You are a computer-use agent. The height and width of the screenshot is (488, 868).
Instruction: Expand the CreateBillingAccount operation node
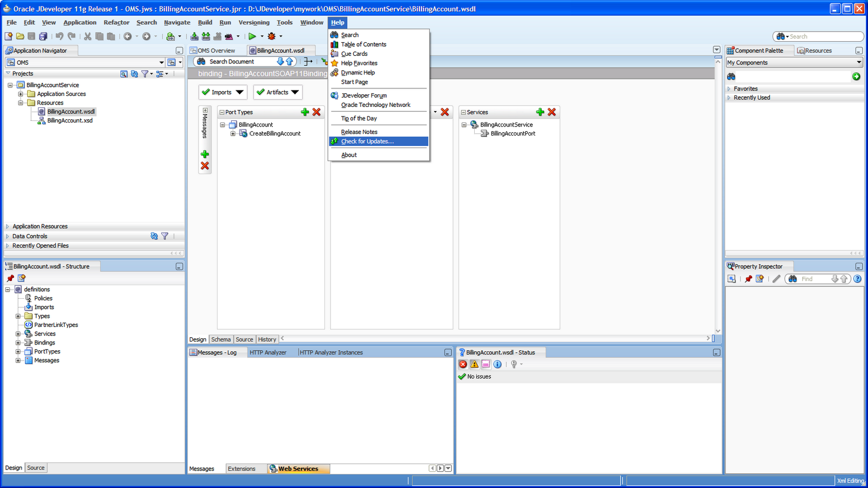(x=233, y=133)
